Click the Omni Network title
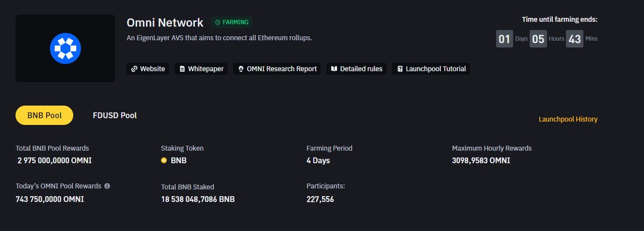644x231 pixels. [165, 23]
